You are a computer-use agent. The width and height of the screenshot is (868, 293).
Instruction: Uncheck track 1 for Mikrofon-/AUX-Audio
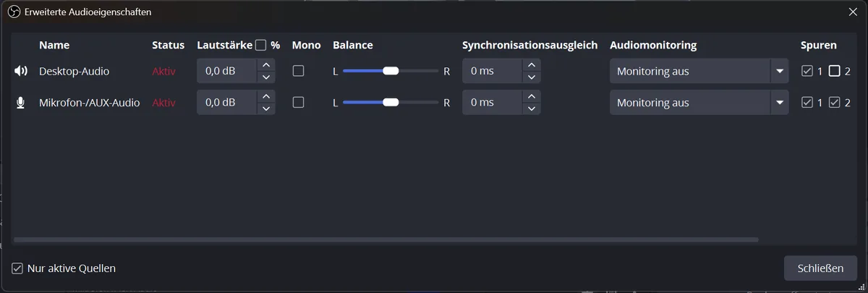(807, 103)
